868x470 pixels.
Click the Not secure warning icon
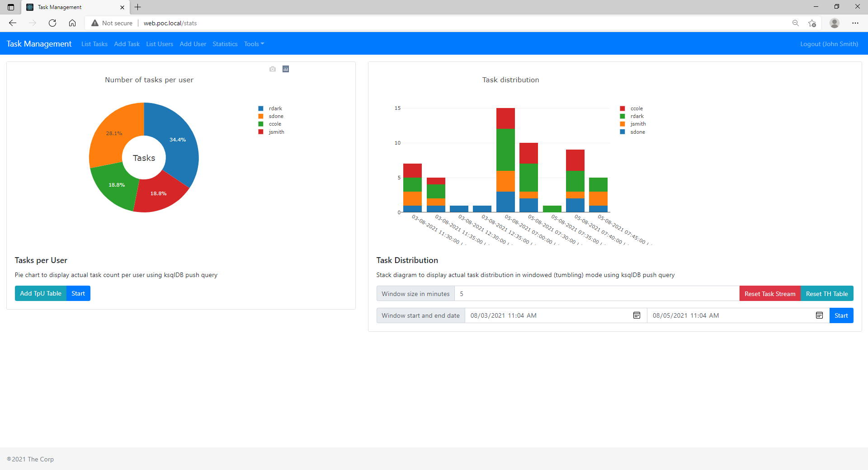click(x=95, y=23)
